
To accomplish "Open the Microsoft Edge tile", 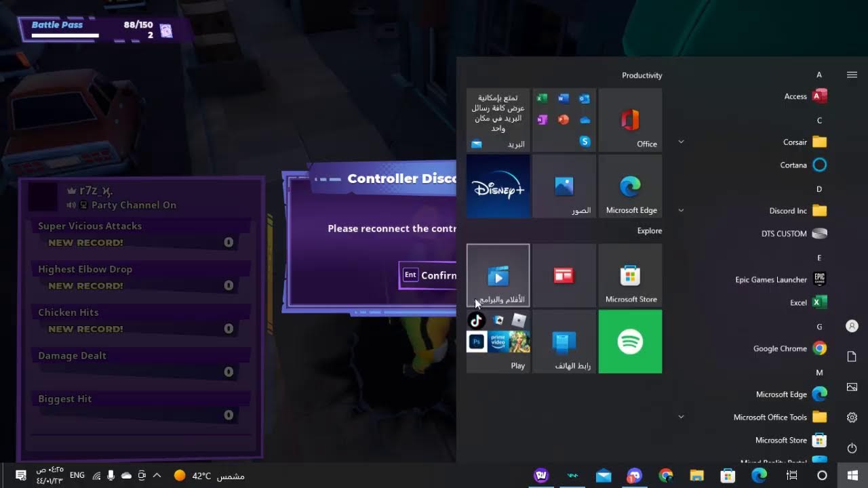I will tap(630, 186).
